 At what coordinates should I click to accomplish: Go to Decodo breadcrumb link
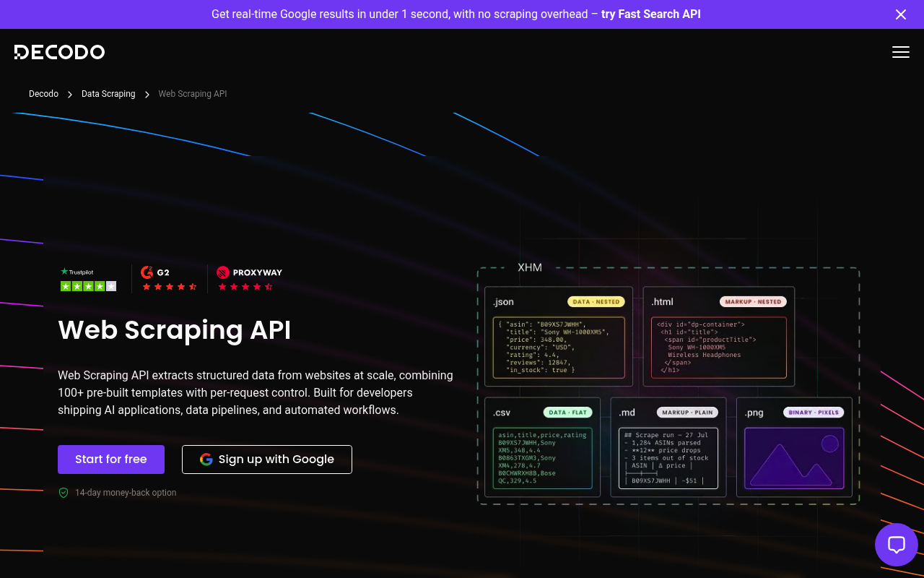[43, 94]
